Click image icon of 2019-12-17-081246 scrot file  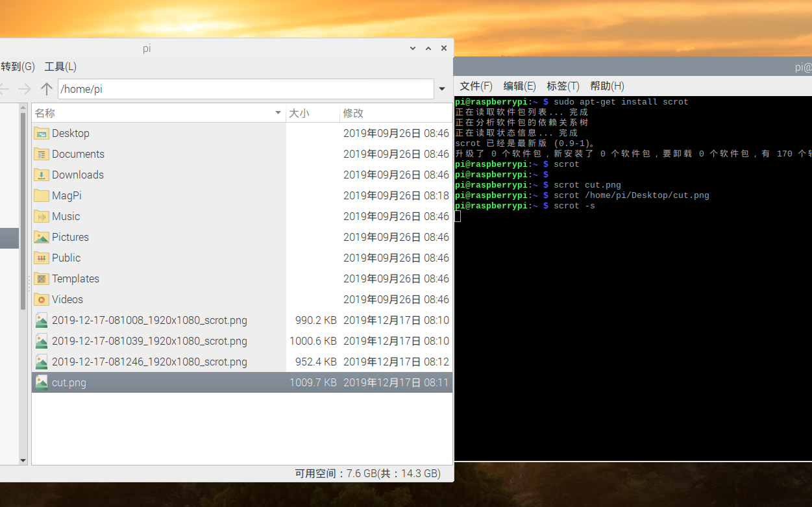point(42,362)
